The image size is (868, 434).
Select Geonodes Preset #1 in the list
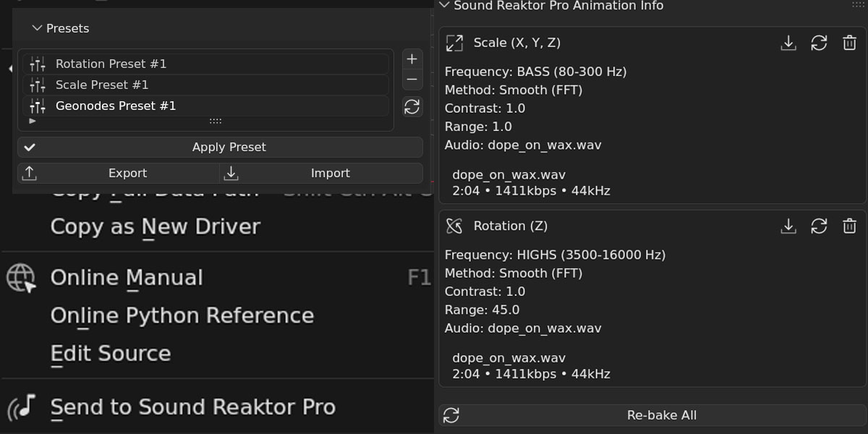tap(205, 106)
